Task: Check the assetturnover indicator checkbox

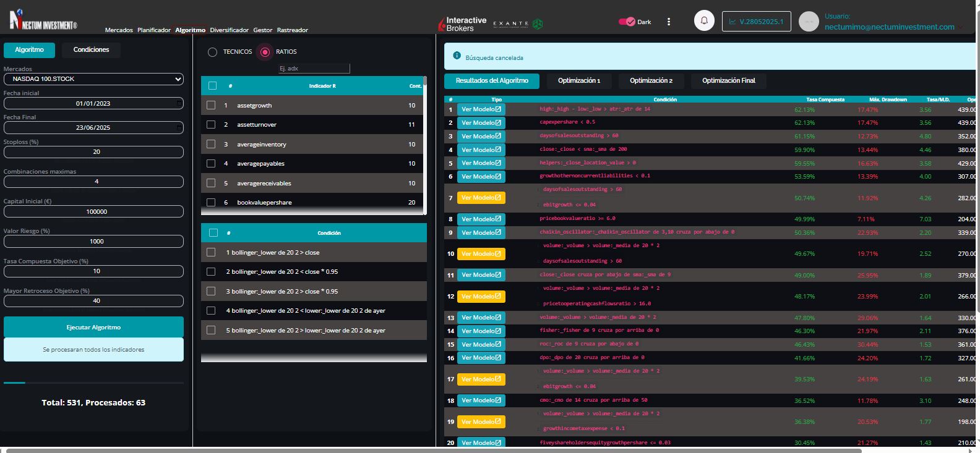Action: pos(211,125)
